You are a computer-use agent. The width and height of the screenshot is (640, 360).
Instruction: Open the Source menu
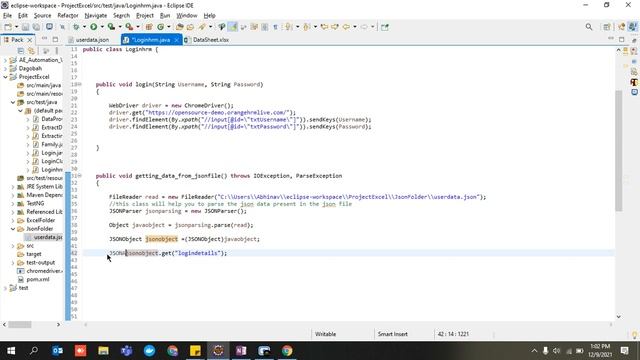(42, 16)
